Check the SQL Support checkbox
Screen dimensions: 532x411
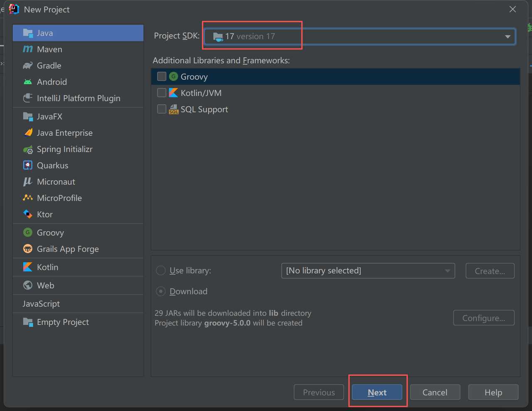tap(162, 109)
